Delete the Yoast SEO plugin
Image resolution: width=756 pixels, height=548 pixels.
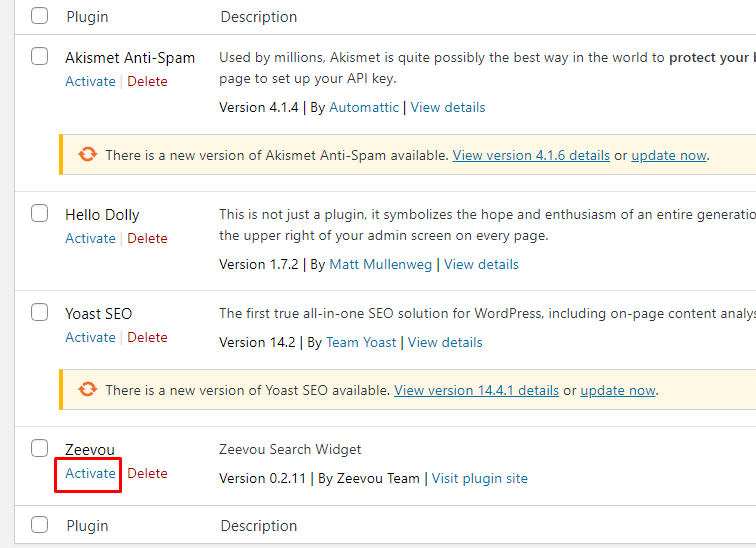point(147,337)
